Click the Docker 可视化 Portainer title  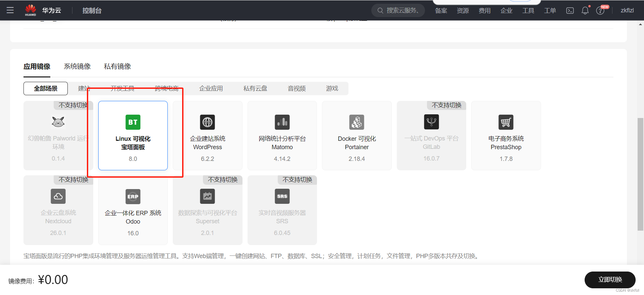coord(357,143)
